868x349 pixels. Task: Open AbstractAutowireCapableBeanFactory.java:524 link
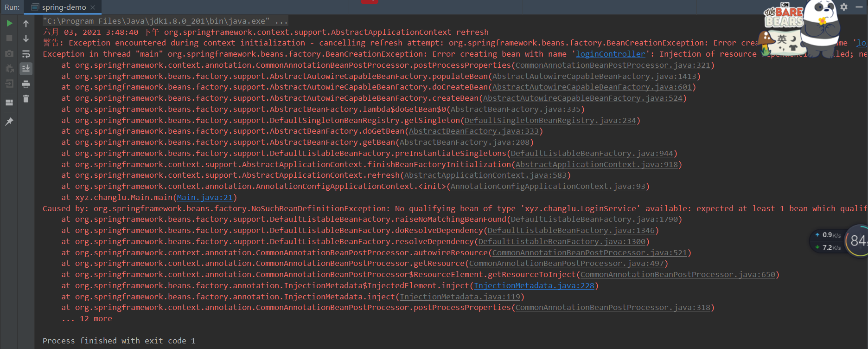tap(582, 98)
